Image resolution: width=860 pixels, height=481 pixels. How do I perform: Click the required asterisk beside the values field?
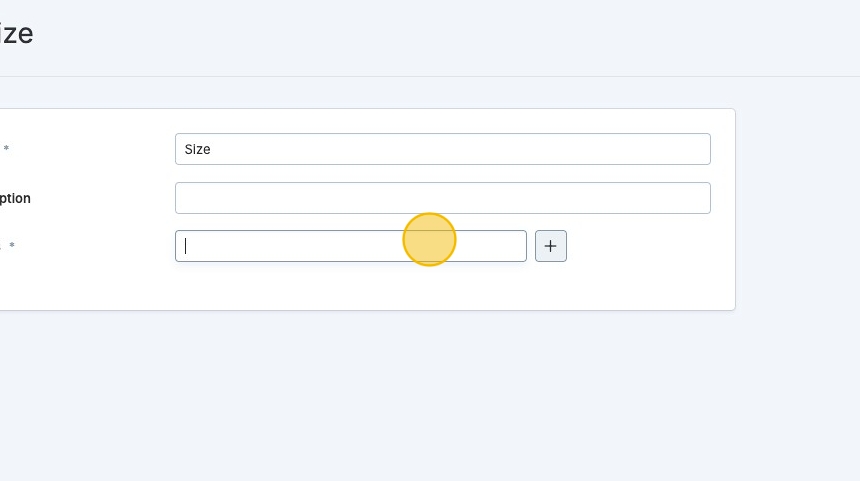(x=12, y=246)
